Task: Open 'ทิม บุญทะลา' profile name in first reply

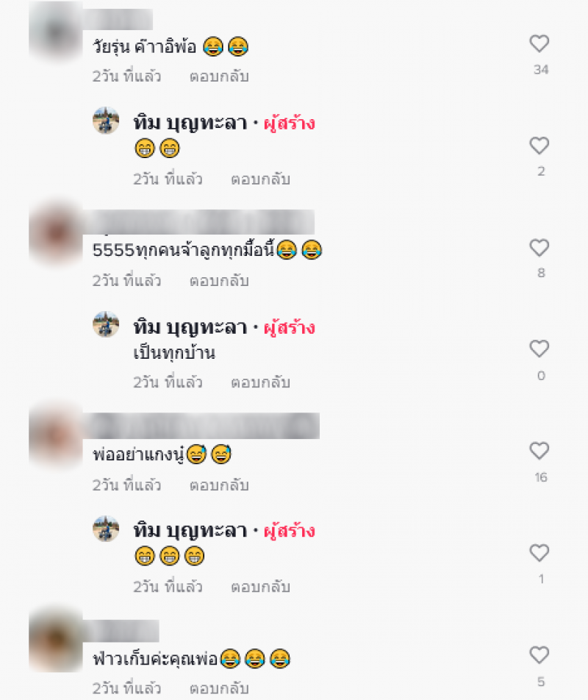Action: click(x=190, y=123)
